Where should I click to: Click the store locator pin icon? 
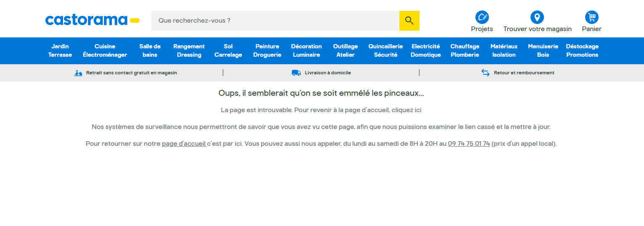point(537,17)
